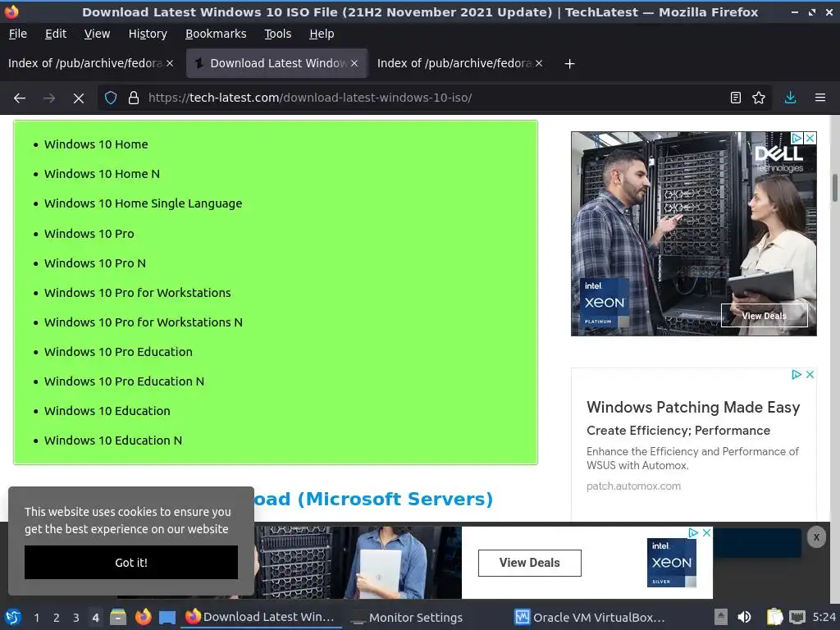Switch to workspace 1
The height and width of the screenshot is (630, 840).
(36, 618)
